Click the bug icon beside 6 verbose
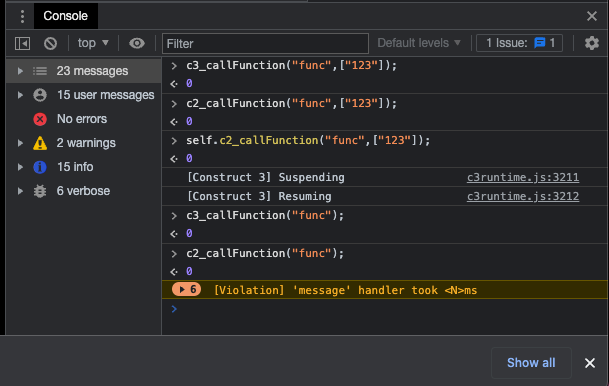Viewport: 609px width, 386px height. 40,191
